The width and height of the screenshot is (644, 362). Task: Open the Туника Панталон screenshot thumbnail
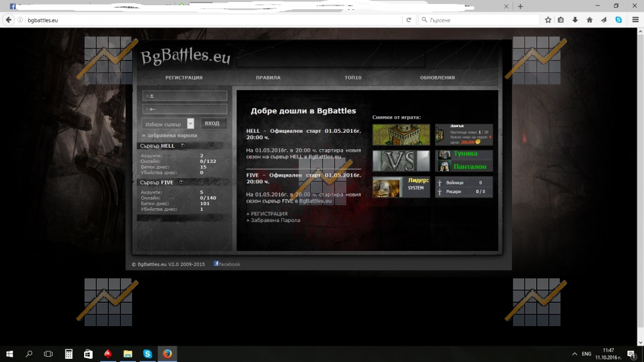pos(464,160)
